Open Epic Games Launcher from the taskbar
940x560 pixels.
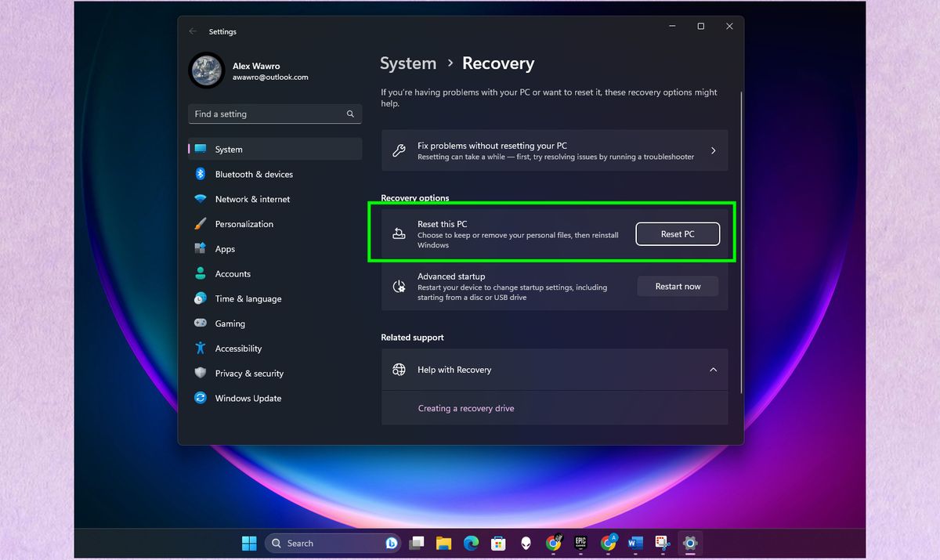click(x=580, y=543)
